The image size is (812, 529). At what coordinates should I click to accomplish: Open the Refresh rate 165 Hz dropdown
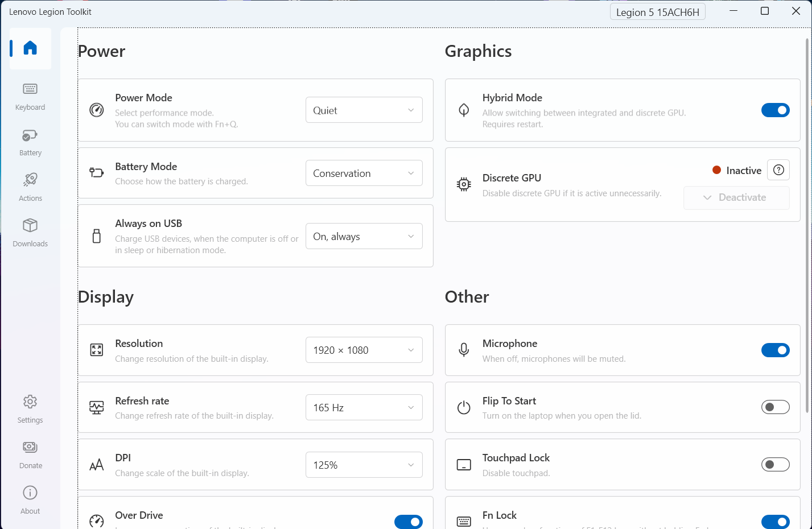tap(364, 407)
